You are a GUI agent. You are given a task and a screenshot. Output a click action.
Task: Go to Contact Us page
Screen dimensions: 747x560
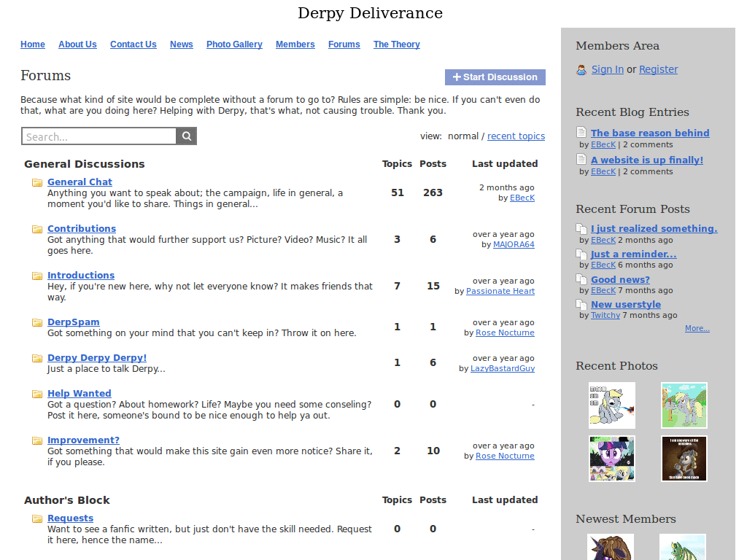tap(133, 44)
